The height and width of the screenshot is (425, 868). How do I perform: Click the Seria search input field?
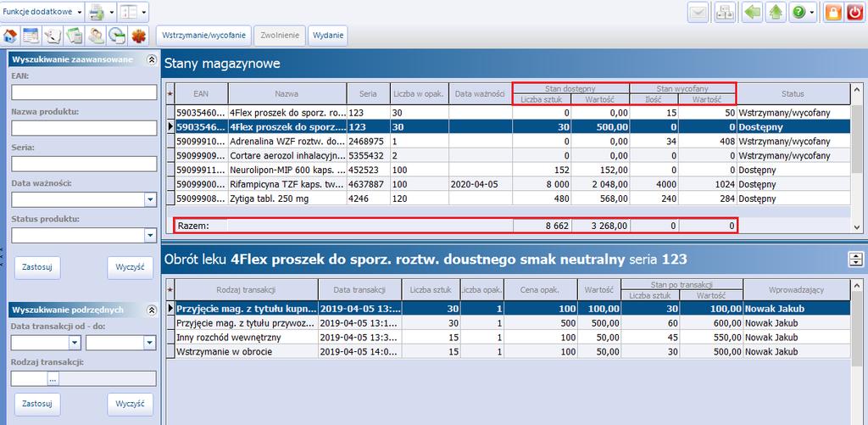tap(84, 164)
